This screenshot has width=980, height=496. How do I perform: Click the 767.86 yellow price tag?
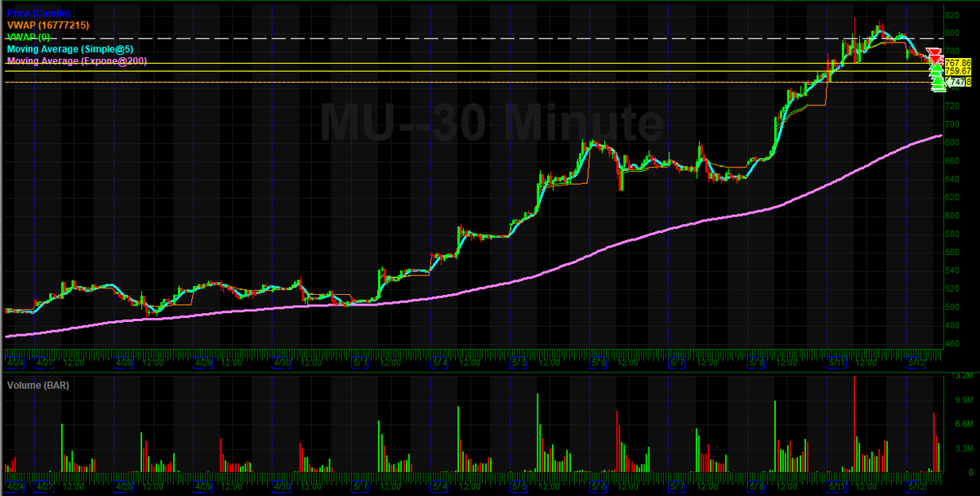(958, 63)
